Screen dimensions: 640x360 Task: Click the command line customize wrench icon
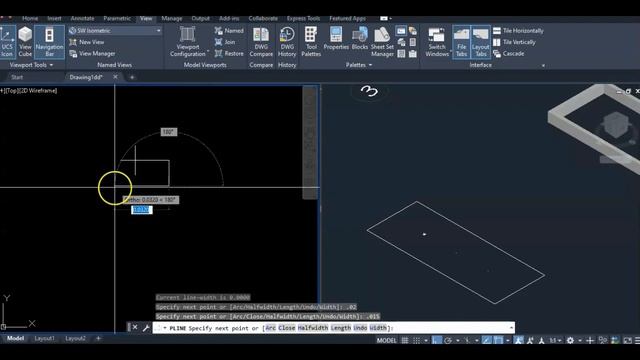[x=146, y=328]
